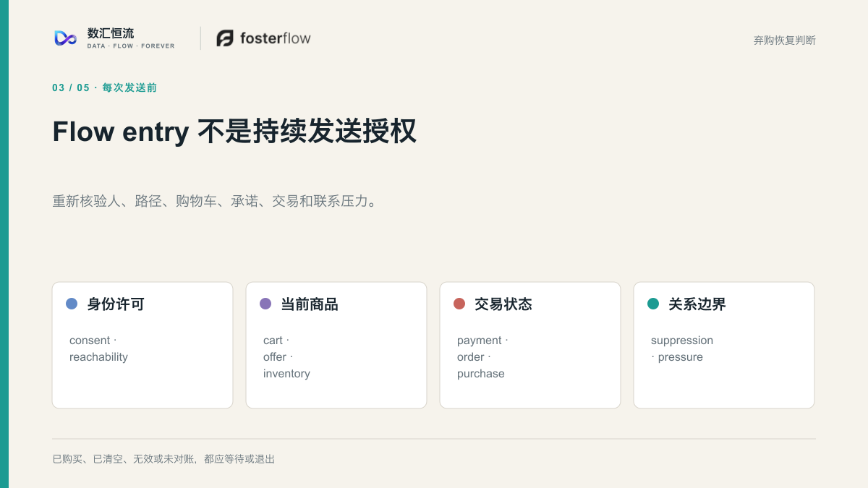Click the purple dot beside 当前商品
This screenshot has width=868, height=488.
click(265, 304)
